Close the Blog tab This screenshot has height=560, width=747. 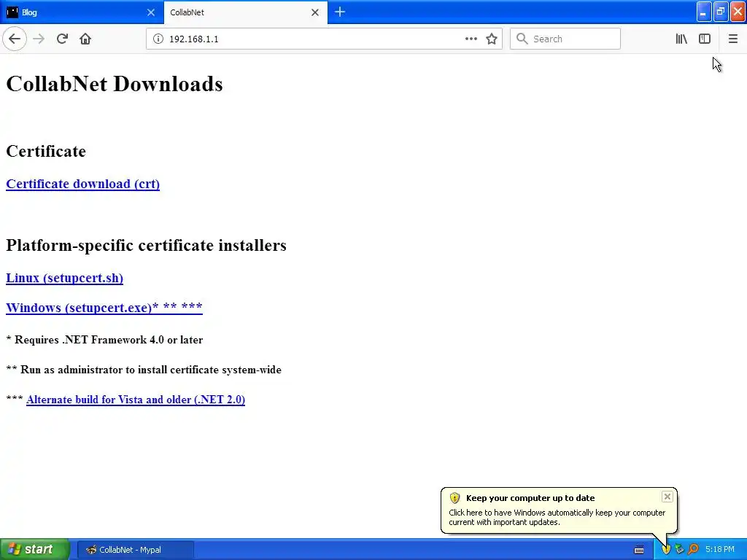point(151,12)
